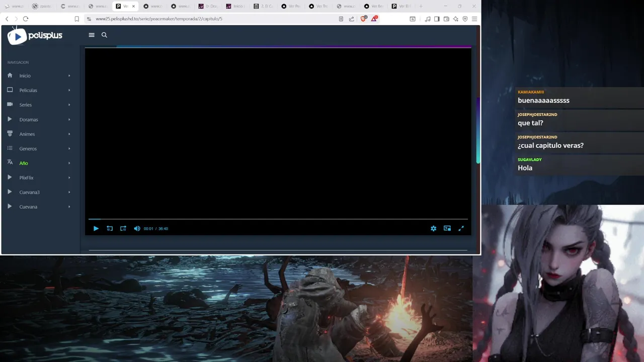644x362 pixels.
Task: Expand the Inicio submenu arrow
Action: coord(69,75)
